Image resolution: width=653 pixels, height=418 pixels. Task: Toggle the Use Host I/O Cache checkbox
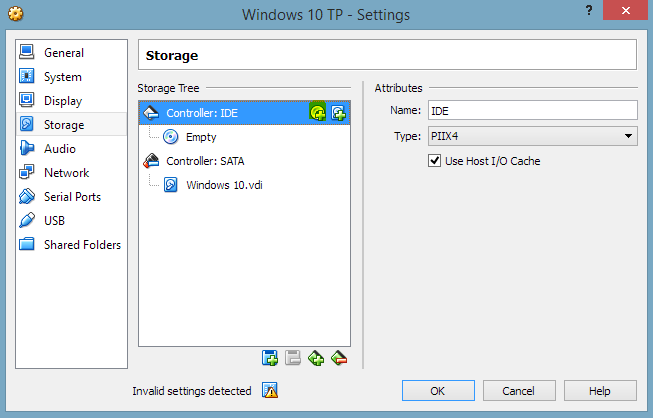click(434, 161)
